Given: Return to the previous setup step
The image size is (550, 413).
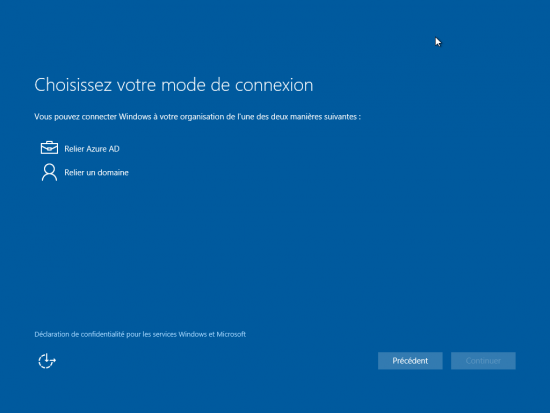Looking at the screenshot, I should click(410, 361).
